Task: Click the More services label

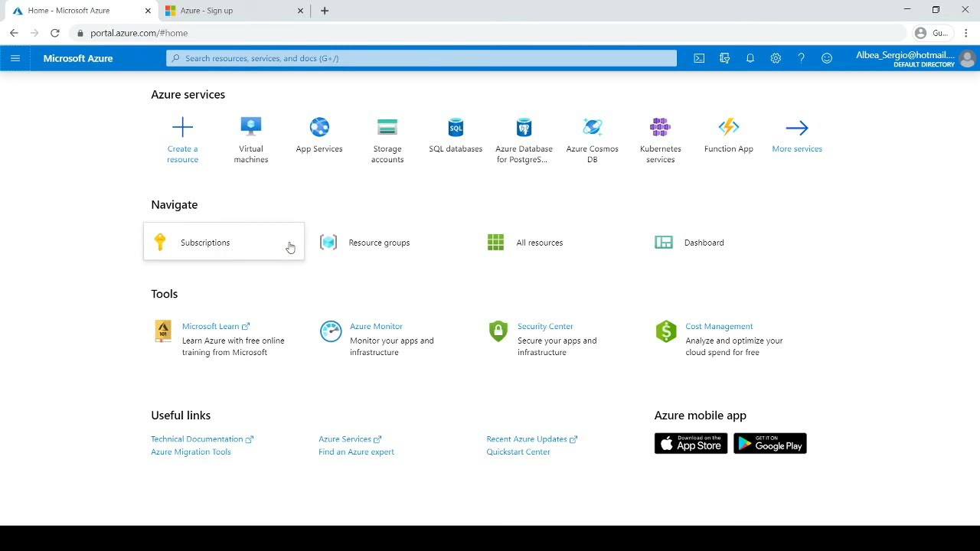Action: pyautogui.click(x=797, y=149)
